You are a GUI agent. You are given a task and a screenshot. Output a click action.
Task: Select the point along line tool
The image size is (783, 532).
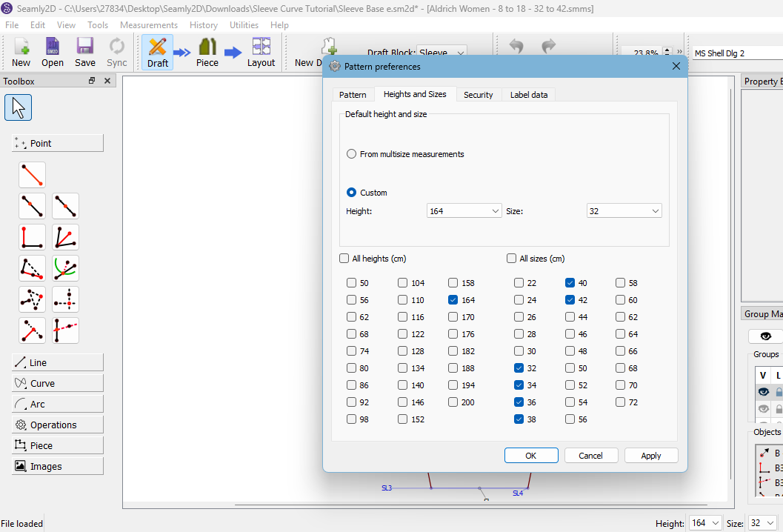32,206
